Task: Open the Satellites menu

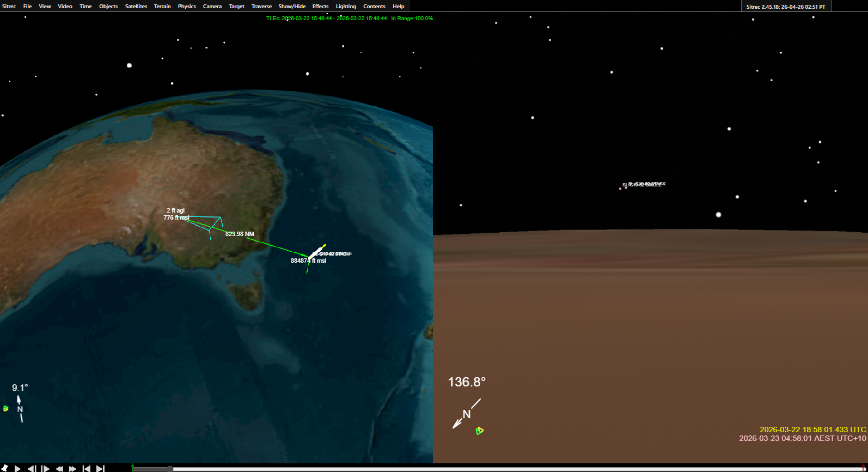Action: (x=136, y=7)
